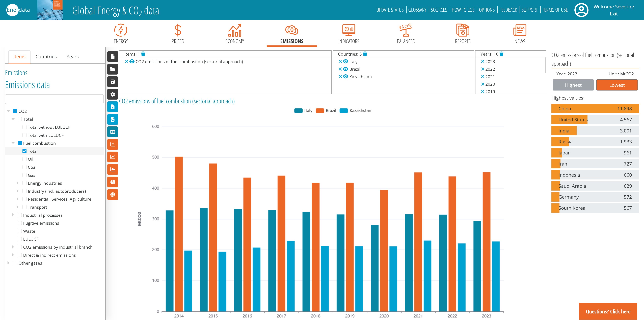Clear all items with the trash icon
The height and width of the screenshot is (320, 644).
pos(143,54)
